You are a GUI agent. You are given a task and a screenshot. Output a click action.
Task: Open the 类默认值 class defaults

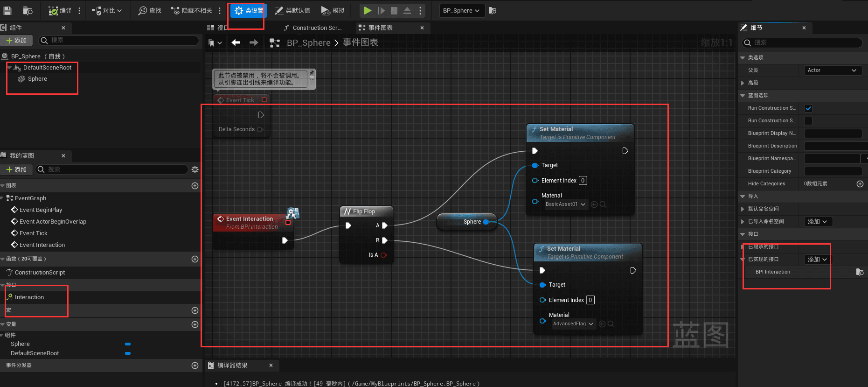coord(292,10)
